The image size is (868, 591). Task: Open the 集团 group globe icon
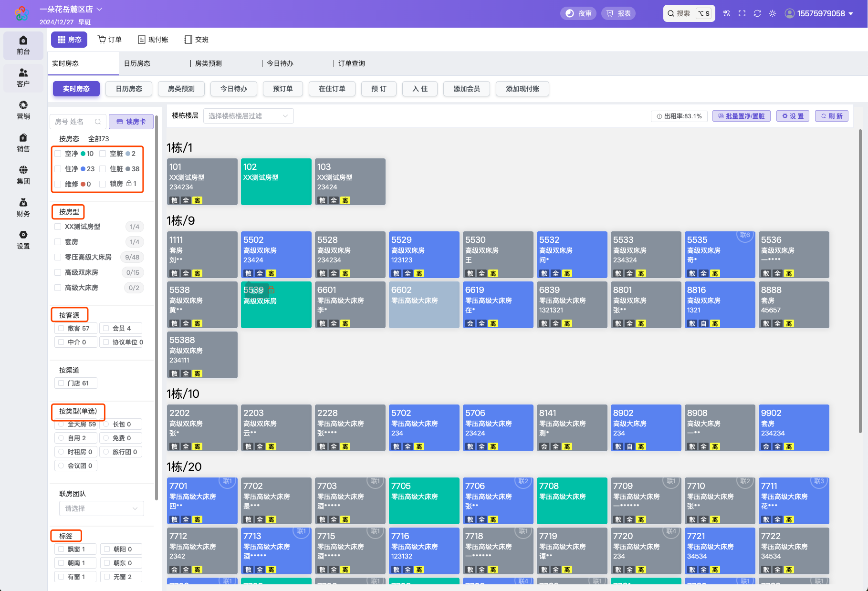[x=23, y=175]
